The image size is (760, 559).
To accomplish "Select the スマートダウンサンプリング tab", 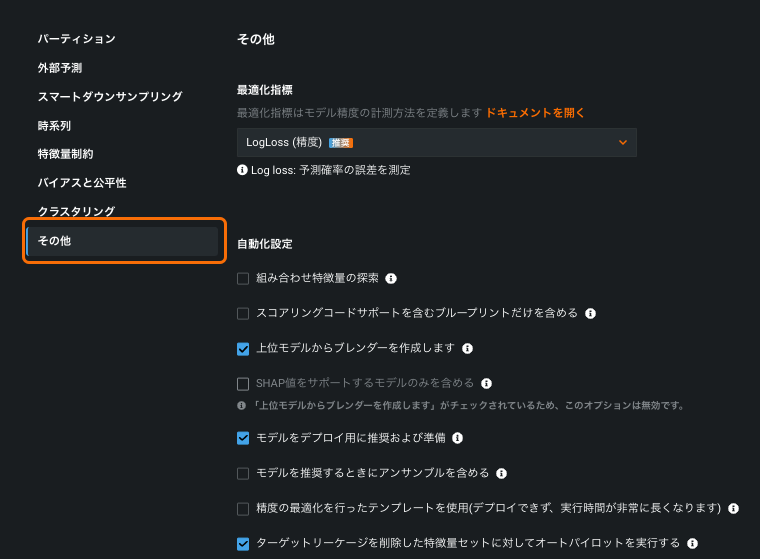I will pyautogui.click(x=110, y=97).
